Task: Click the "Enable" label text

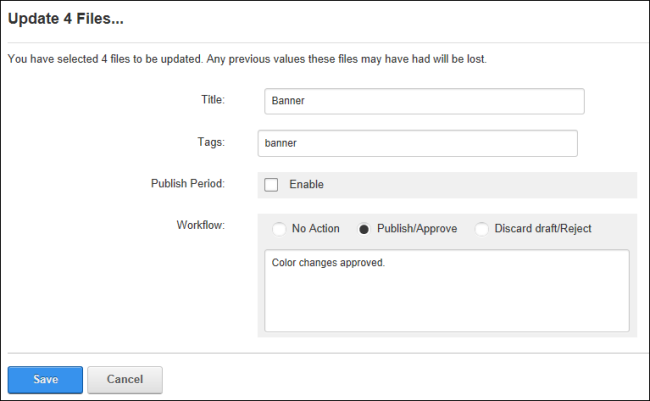Action: (x=306, y=185)
